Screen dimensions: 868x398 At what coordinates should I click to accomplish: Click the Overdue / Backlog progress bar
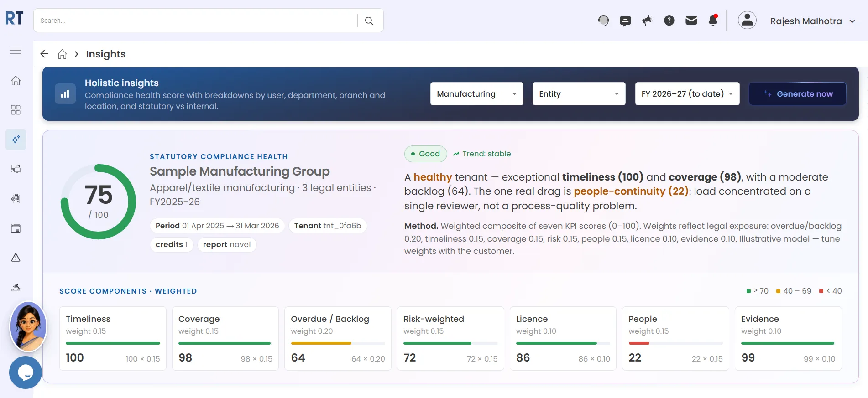click(x=338, y=343)
